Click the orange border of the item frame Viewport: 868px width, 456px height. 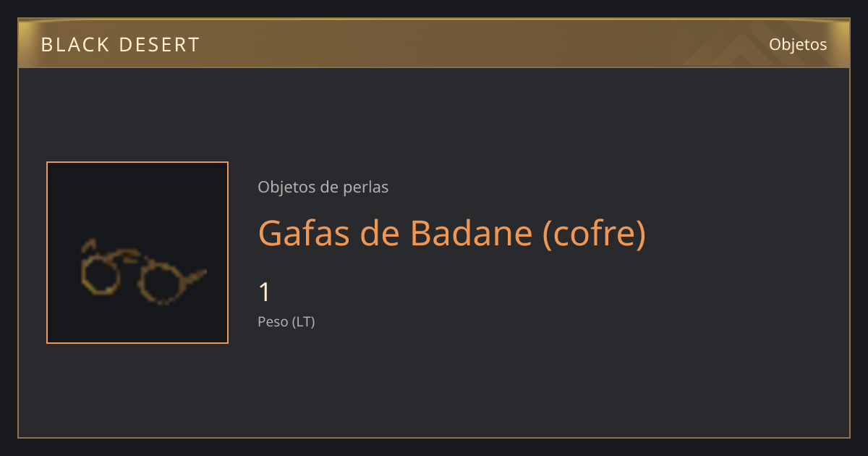(x=47, y=253)
